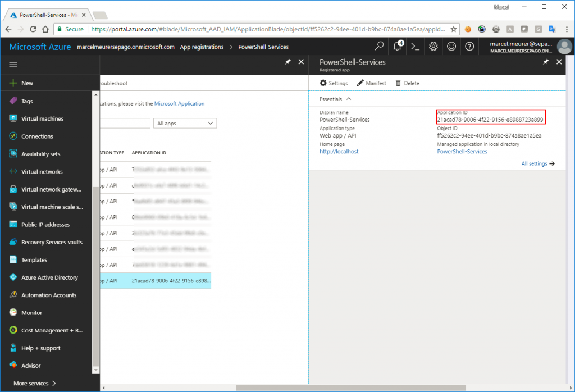Open Virtual network gateways entry
The width and height of the screenshot is (575, 392).
[x=51, y=189]
